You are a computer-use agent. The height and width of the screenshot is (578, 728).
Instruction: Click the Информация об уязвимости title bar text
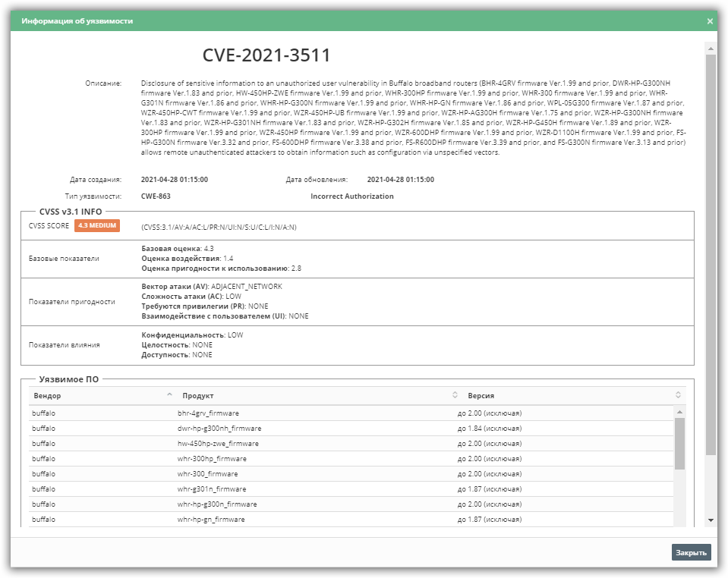click(77, 21)
